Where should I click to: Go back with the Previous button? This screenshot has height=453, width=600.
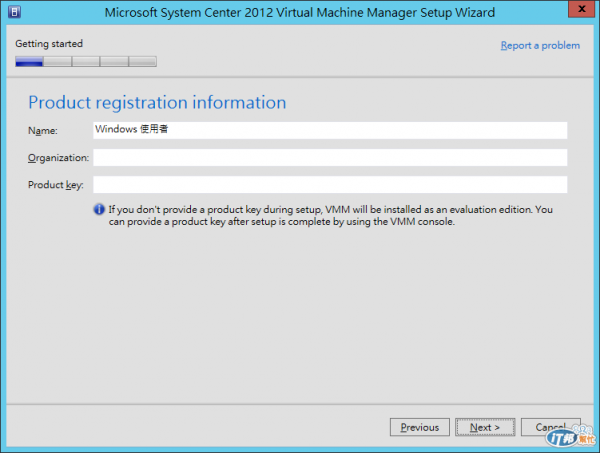pos(419,427)
